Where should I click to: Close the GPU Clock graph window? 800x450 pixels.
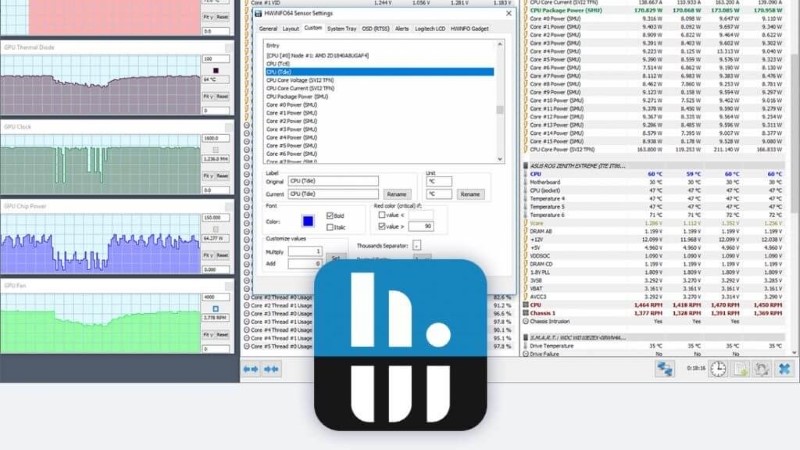pos(229,127)
